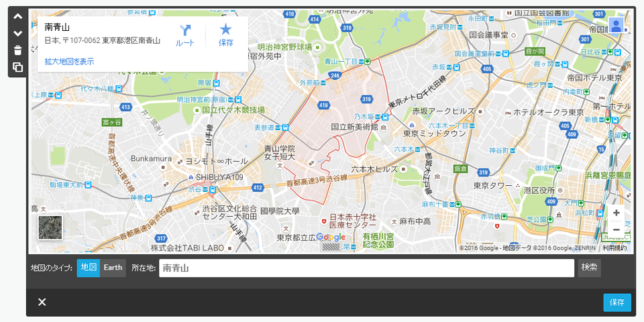Delete the map block with the trash icon
The image size is (644, 322).
click(x=17, y=50)
